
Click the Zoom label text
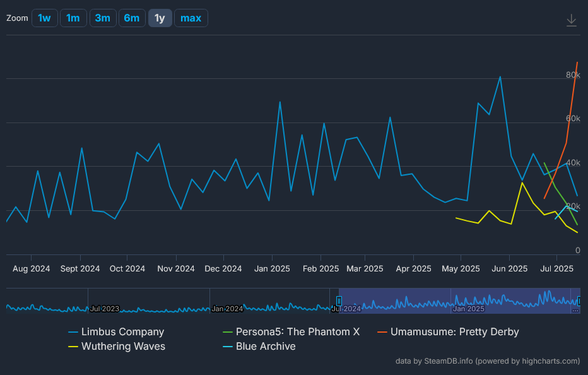click(x=17, y=18)
